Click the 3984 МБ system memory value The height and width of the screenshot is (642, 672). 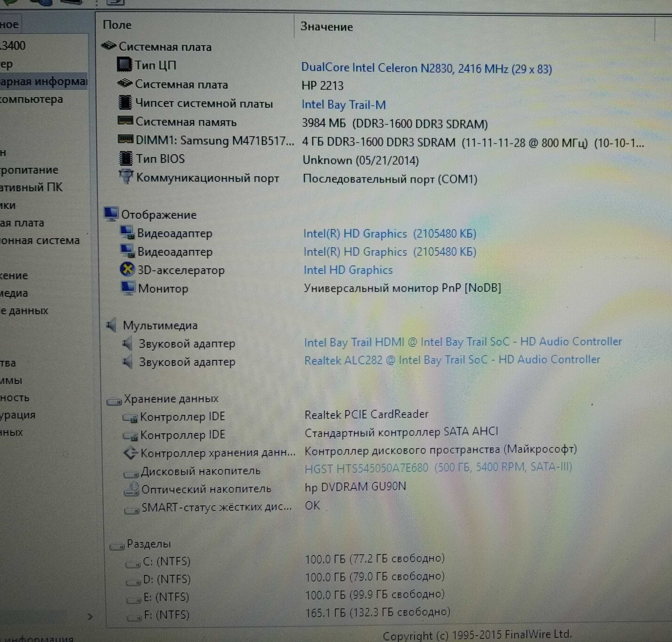(395, 123)
